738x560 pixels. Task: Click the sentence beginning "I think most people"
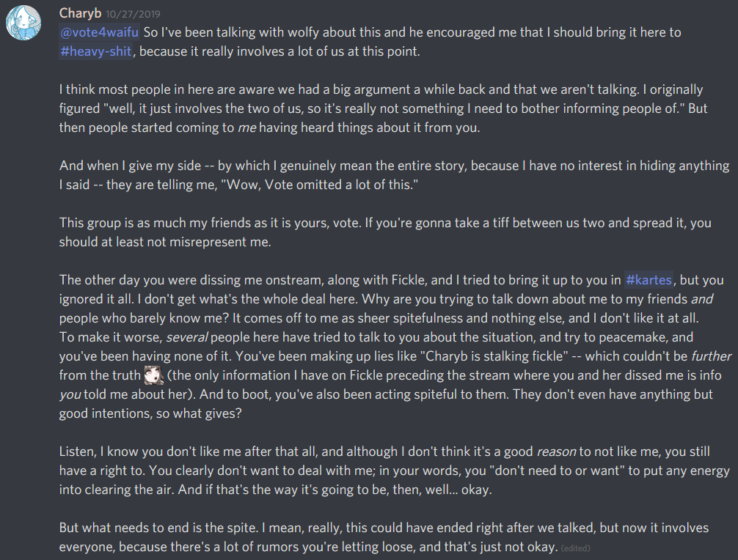click(220, 89)
